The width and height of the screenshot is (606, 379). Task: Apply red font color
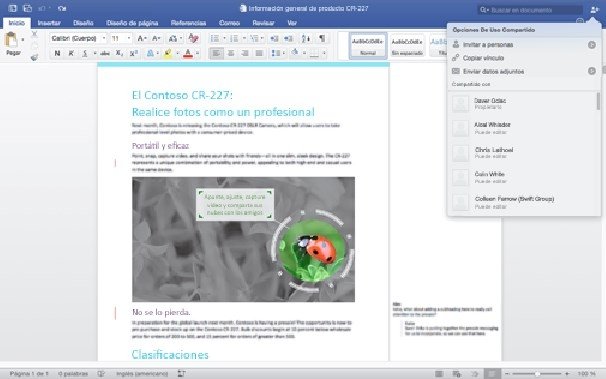(188, 53)
